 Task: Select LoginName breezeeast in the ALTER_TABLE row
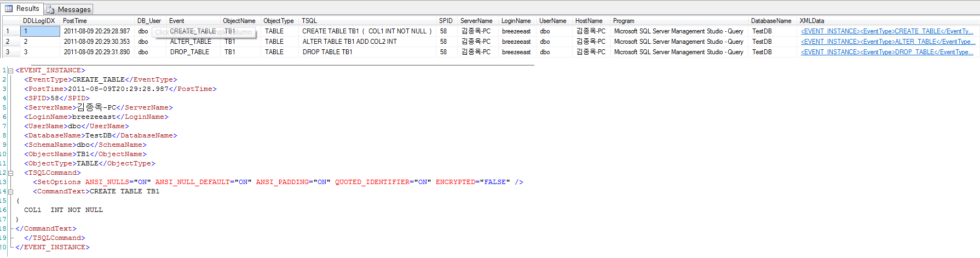point(517,42)
